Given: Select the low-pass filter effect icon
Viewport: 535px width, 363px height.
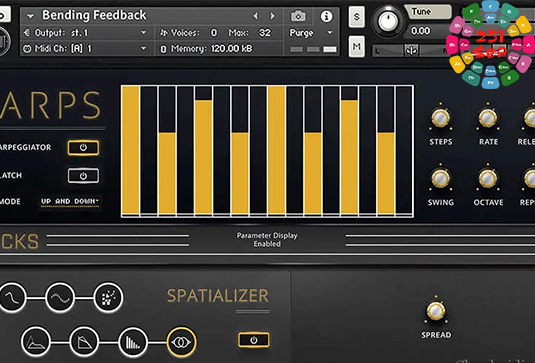Looking at the screenshot, I should tap(12, 297).
